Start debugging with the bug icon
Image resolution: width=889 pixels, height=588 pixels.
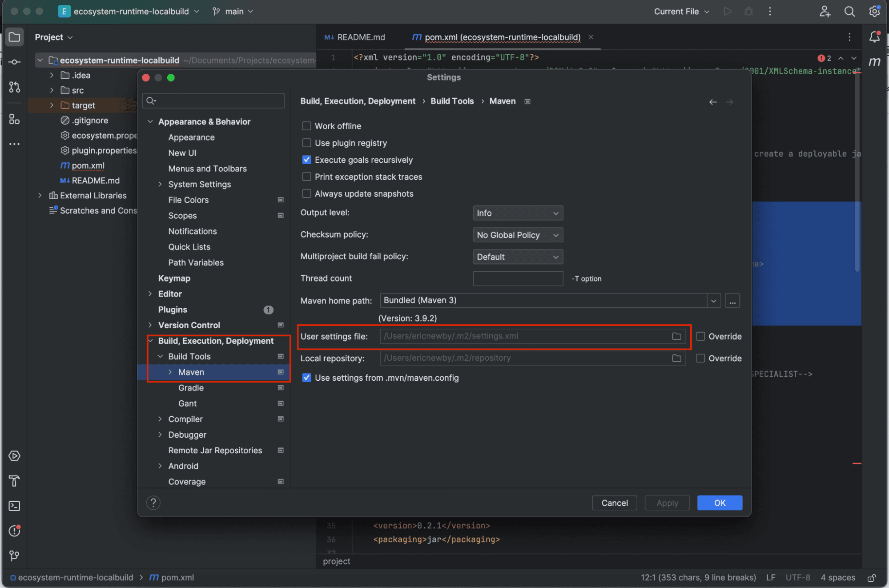pyautogui.click(x=749, y=12)
